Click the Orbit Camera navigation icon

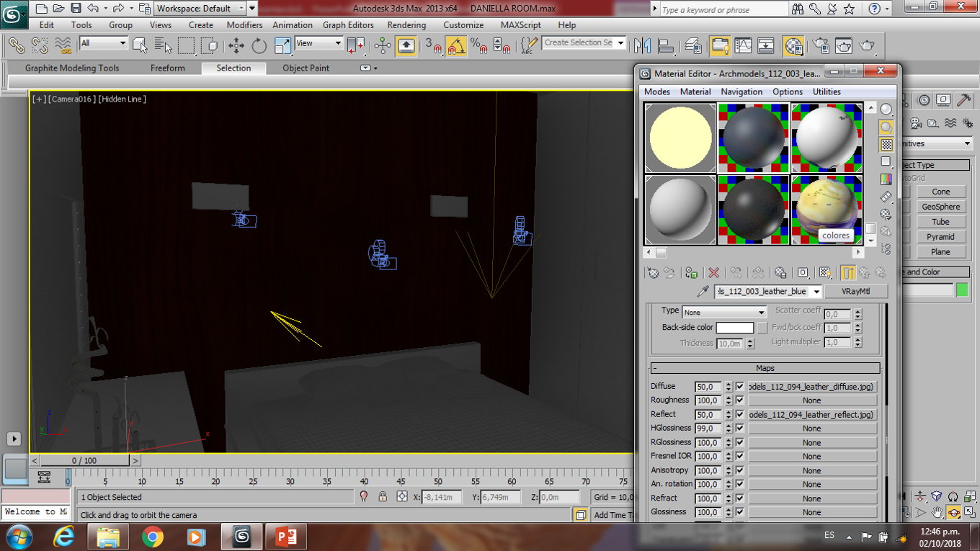point(953,513)
